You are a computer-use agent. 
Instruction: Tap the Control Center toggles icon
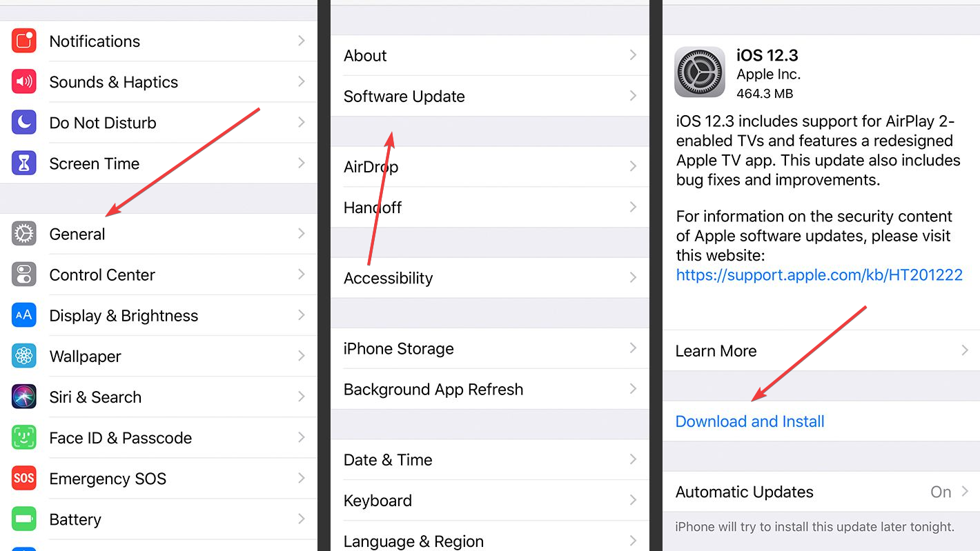coord(24,274)
